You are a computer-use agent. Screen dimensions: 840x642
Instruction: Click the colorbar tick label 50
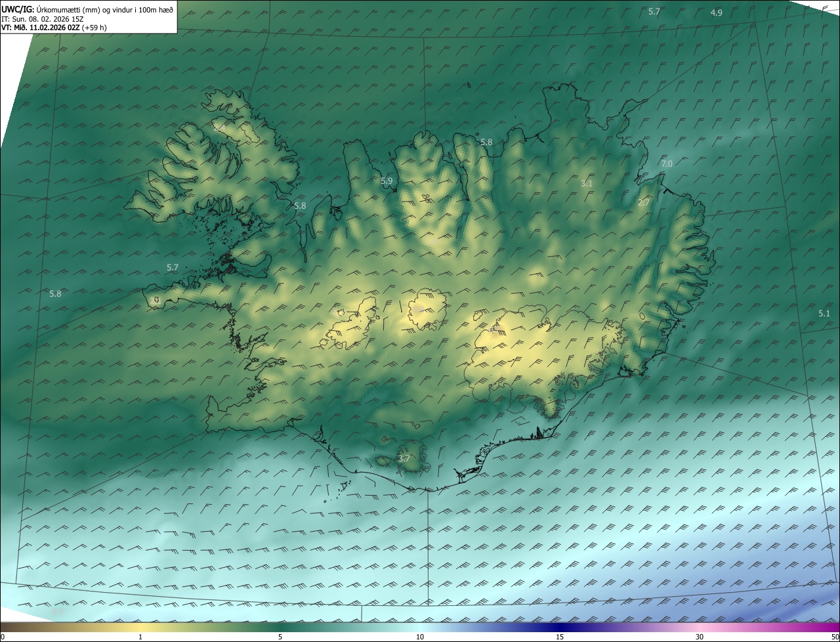click(835, 637)
